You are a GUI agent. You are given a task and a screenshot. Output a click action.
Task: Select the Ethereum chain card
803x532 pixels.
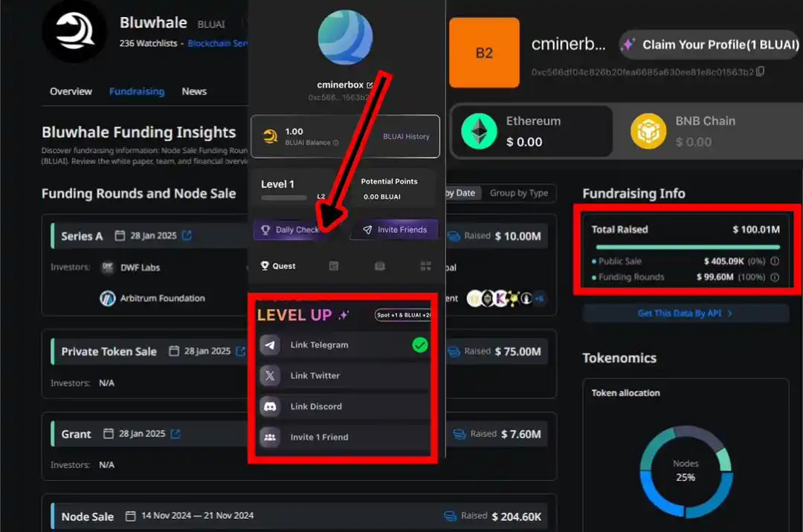(x=532, y=132)
